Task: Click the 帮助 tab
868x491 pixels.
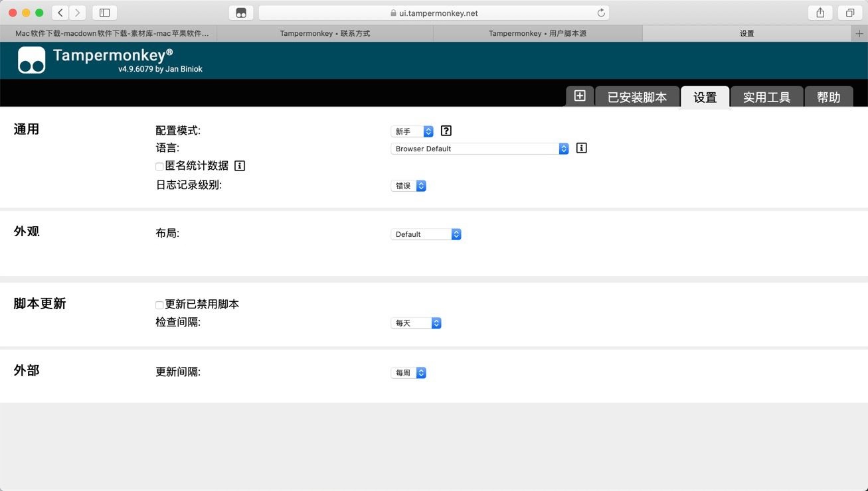Action: pos(829,96)
